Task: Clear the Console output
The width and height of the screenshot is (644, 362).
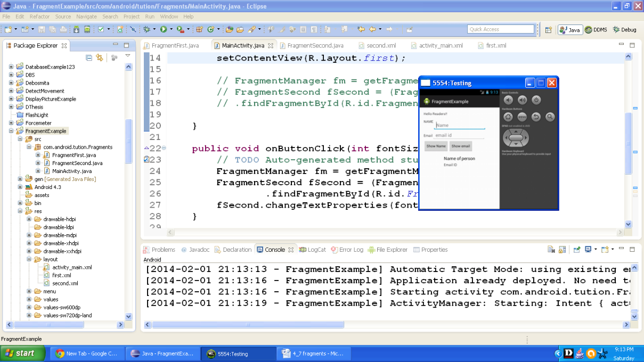Action: (551, 249)
